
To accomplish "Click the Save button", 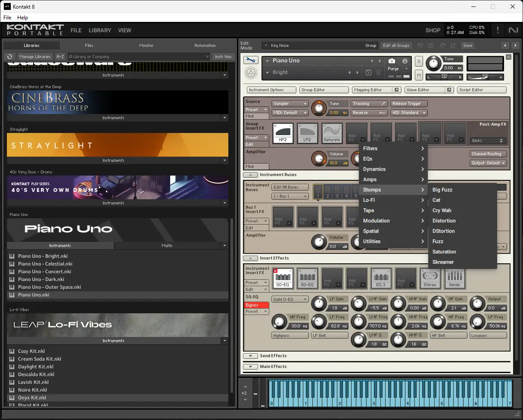I will pyautogui.click(x=468, y=45).
